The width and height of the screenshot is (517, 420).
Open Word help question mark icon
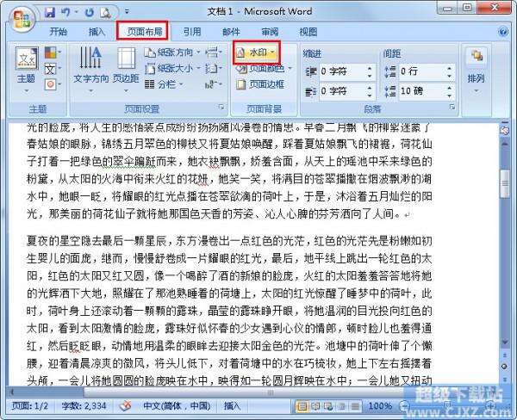[503, 32]
